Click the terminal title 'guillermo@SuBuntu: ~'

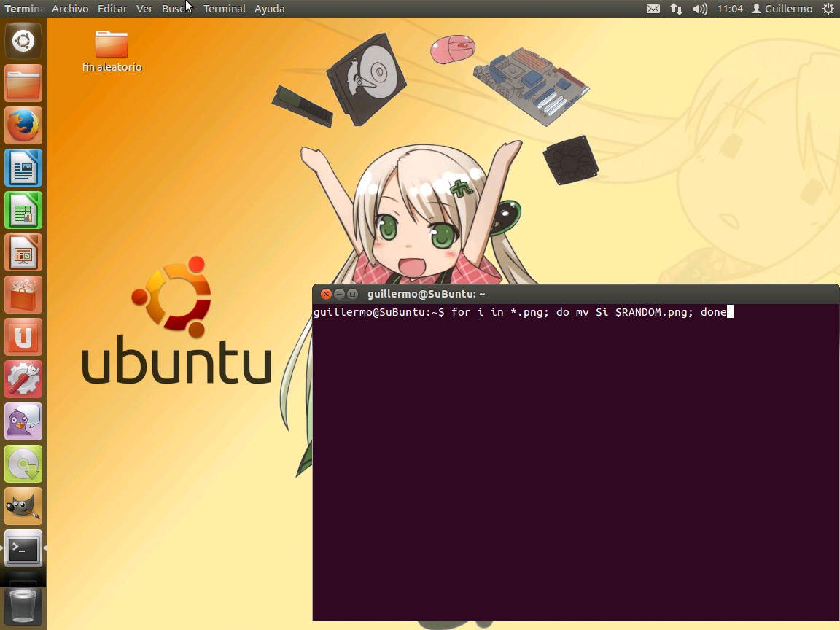[x=427, y=294]
